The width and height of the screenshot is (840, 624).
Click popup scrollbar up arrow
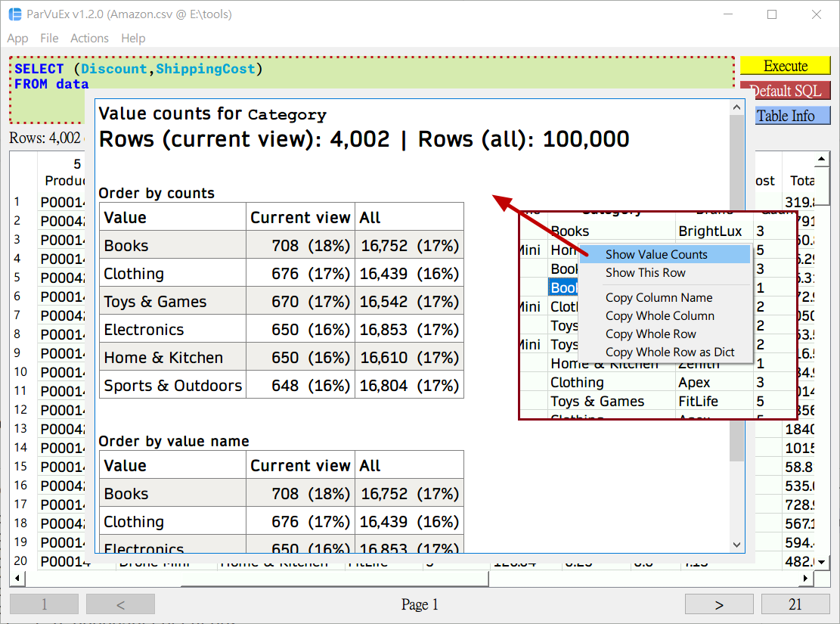736,107
